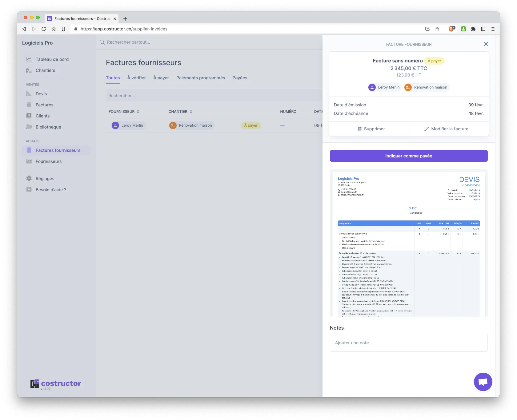Click Leroy Merlin chip in panel
Screen dimensions: 517x420
[x=385, y=87]
